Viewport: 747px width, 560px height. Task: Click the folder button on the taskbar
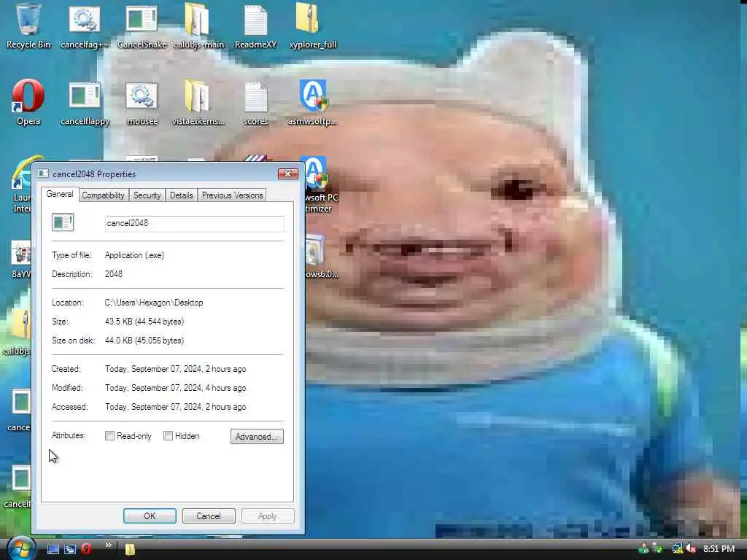[x=130, y=549]
